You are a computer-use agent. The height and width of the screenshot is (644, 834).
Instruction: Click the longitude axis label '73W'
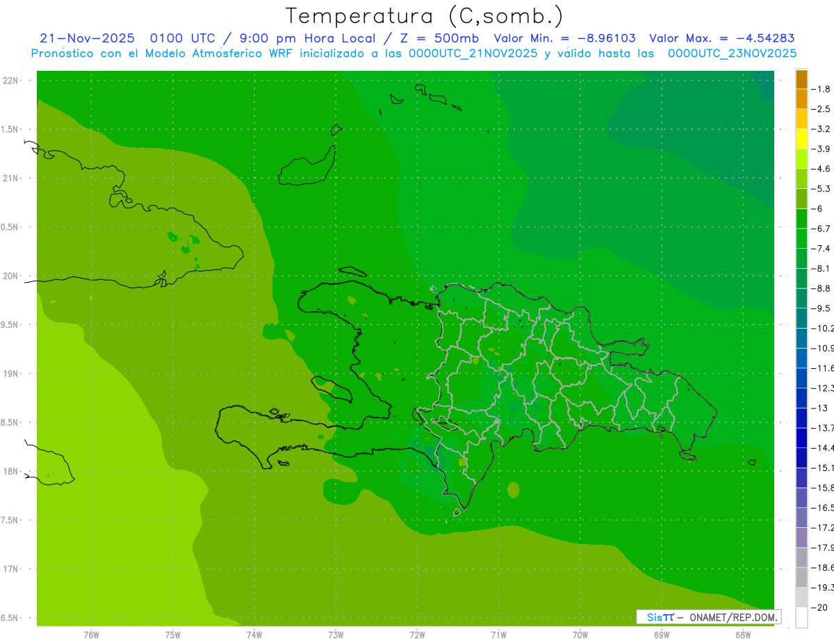coord(336,635)
